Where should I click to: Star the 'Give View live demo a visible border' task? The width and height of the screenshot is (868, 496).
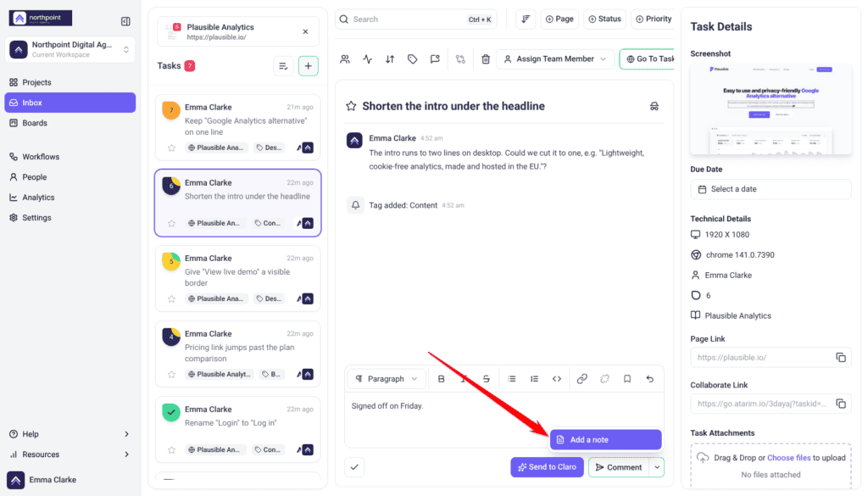tap(171, 299)
